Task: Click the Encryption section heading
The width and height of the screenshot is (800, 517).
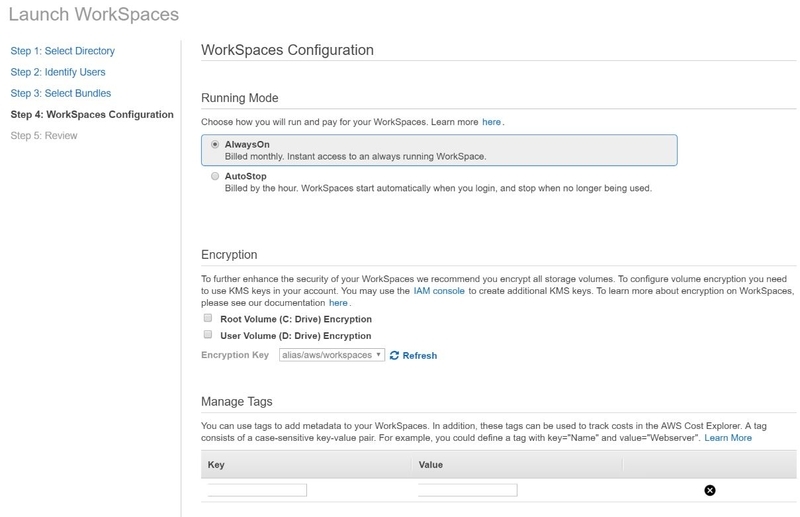Action: click(229, 255)
